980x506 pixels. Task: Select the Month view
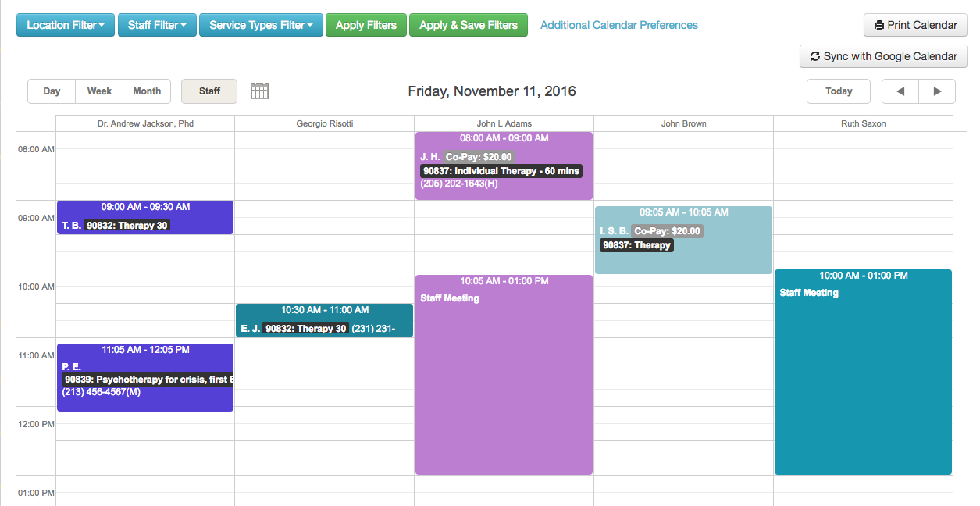[147, 91]
